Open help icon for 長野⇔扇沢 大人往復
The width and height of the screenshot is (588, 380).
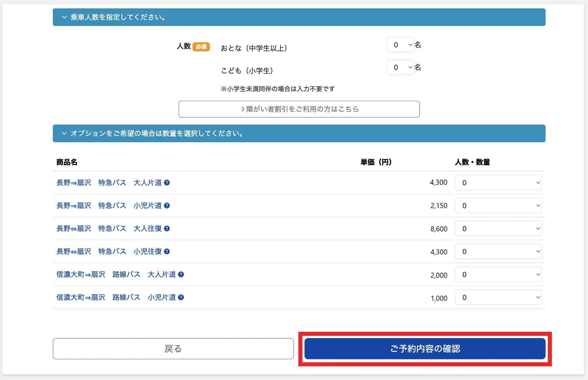[x=167, y=229]
